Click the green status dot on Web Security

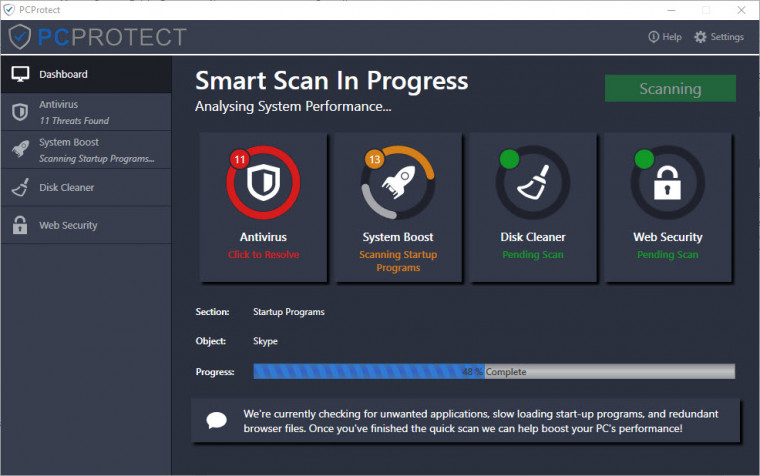(x=644, y=159)
